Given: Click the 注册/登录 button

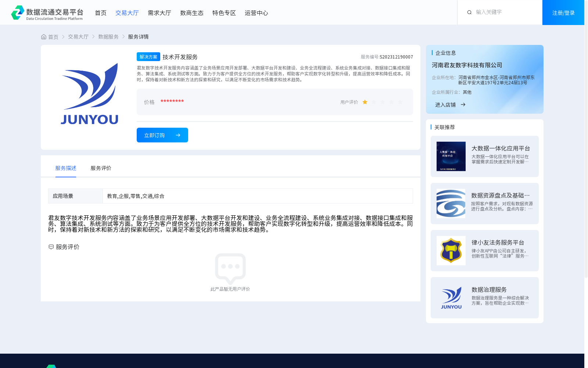Looking at the screenshot, I should click(x=563, y=13).
